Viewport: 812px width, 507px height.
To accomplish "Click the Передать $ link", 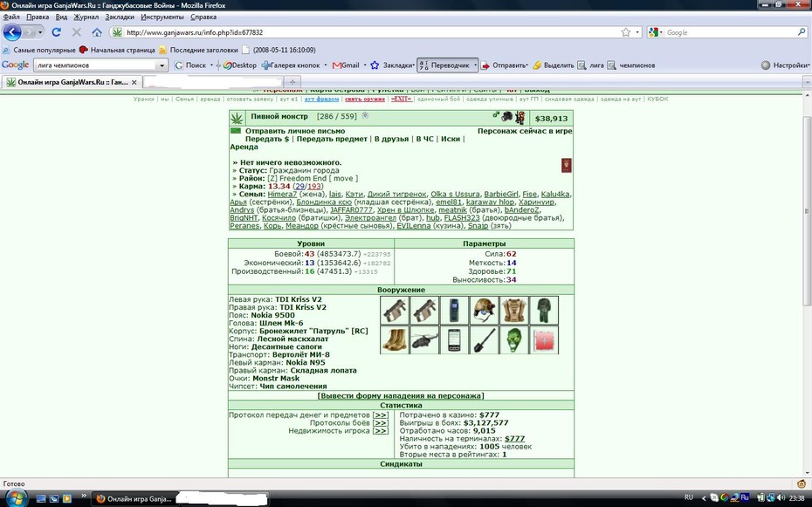I will [267, 139].
